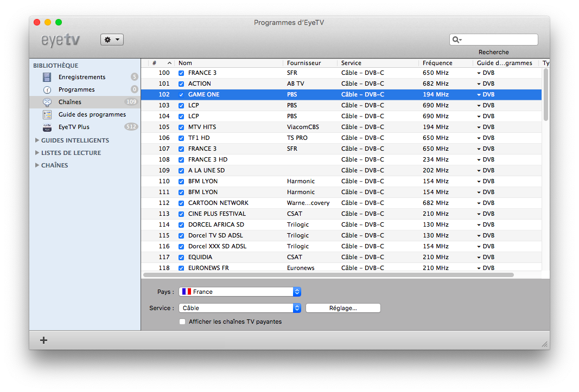Open the Pays country dropdown

[x=240, y=292]
